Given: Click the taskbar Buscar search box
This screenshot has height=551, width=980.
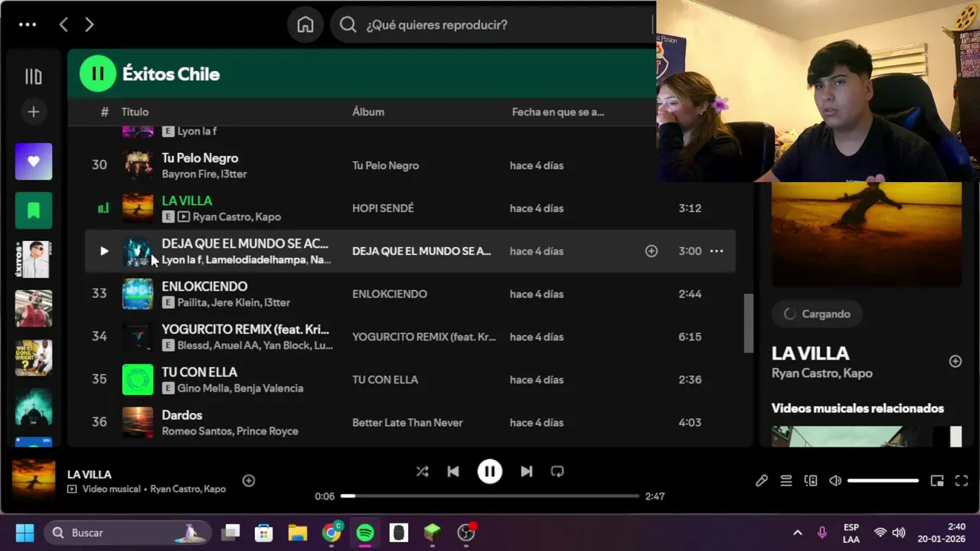Looking at the screenshot, I should [126, 533].
